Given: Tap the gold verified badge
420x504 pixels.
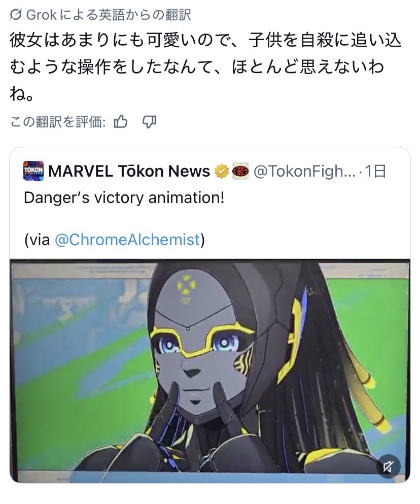Looking at the screenshot, I should [221, 171].
